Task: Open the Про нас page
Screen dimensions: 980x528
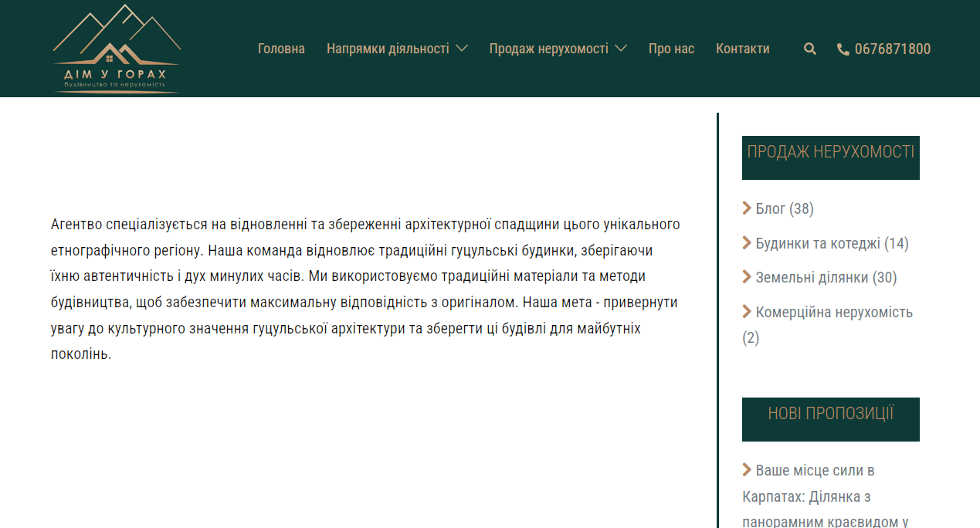Action: tap(671, 49)
